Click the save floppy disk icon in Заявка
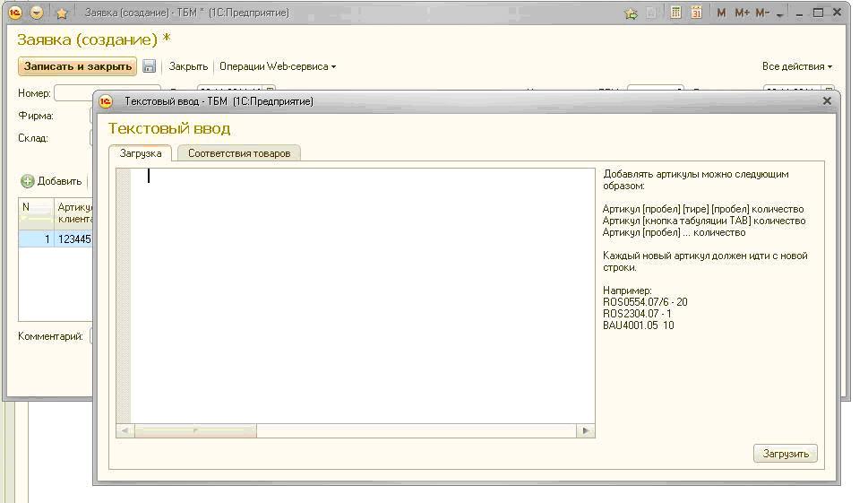 click(x=149, y=66)
